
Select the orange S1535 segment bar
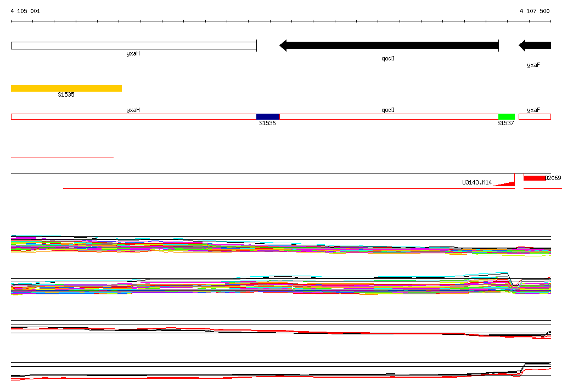[x=66, y=88]
